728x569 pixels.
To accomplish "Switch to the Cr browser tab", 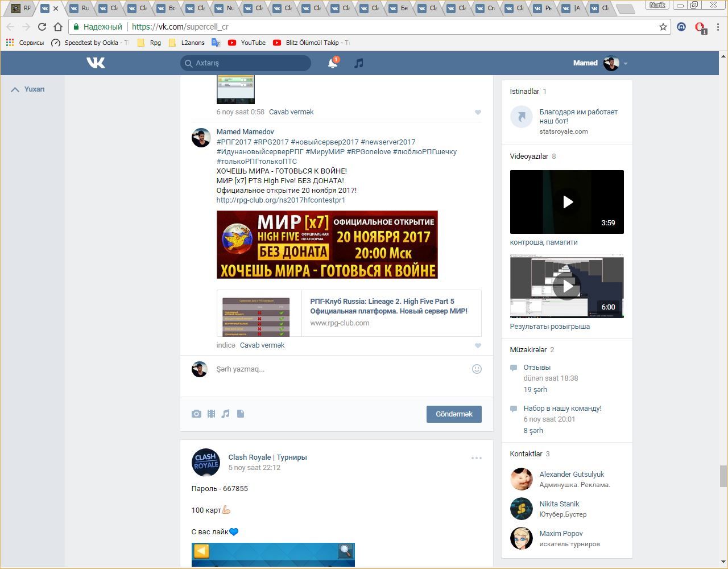I will [x=486, y=9].
